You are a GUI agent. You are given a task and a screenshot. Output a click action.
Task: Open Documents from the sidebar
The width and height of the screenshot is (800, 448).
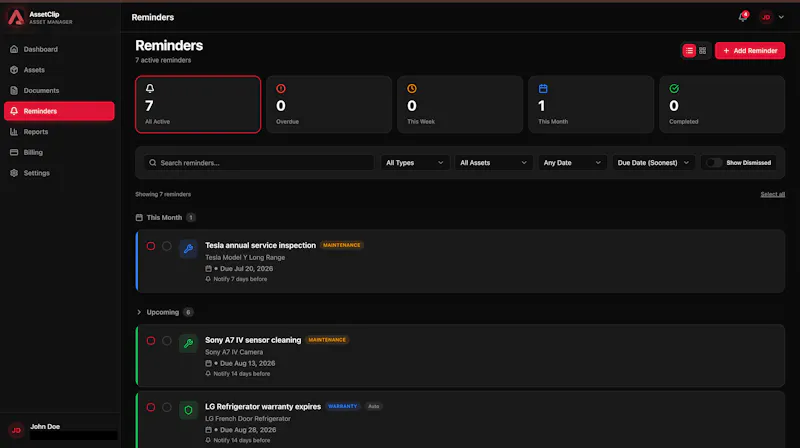[59, 90]
